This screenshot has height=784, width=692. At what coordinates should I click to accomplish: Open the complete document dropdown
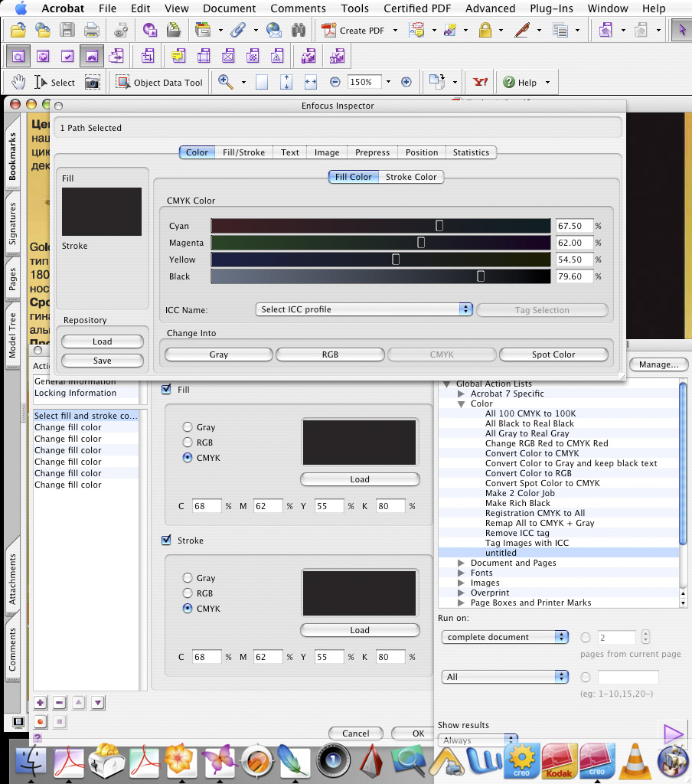pyautogui.click(x=505, y=637)
